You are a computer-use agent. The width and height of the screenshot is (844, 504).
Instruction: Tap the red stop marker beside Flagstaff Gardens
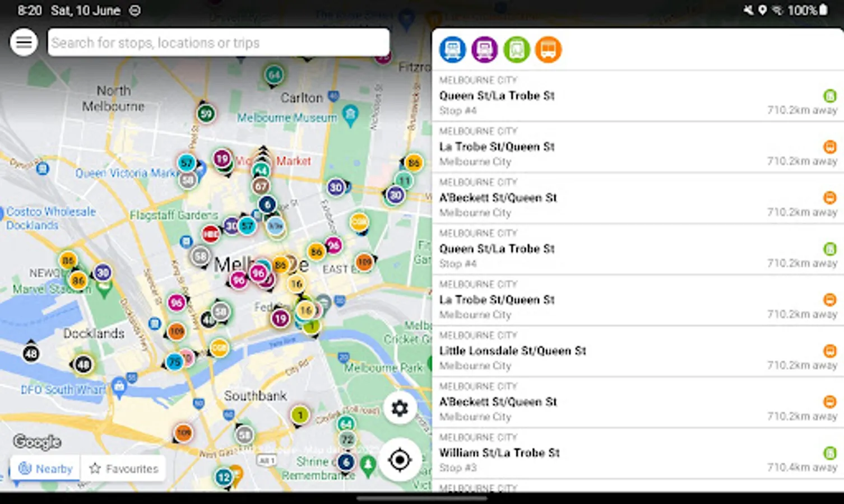tap(211, 234)
